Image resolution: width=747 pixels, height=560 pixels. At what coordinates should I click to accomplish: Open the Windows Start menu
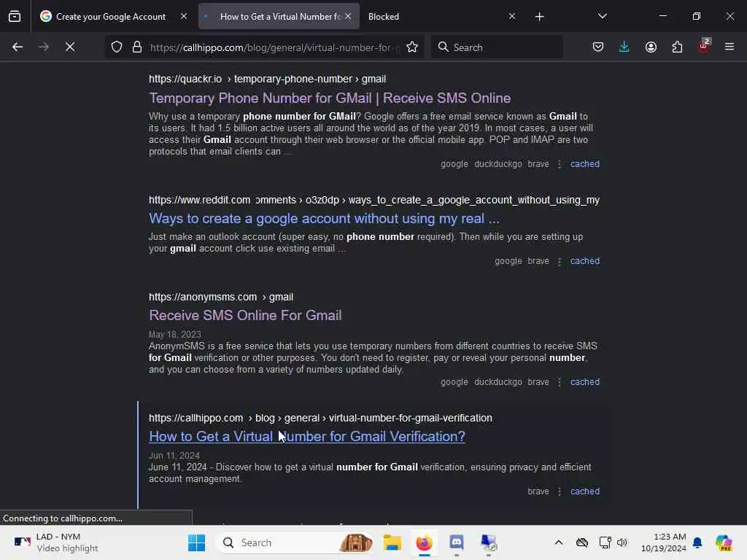pos(196,542)
